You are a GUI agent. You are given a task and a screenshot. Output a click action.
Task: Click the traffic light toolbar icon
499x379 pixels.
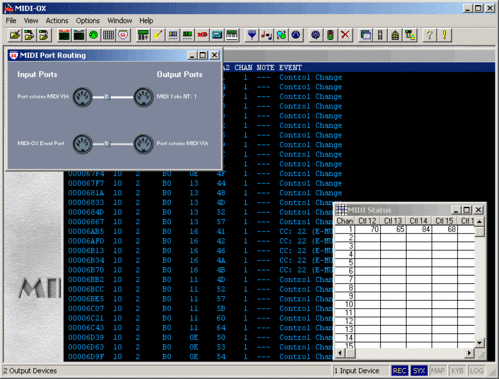click(x=330, y=35)
